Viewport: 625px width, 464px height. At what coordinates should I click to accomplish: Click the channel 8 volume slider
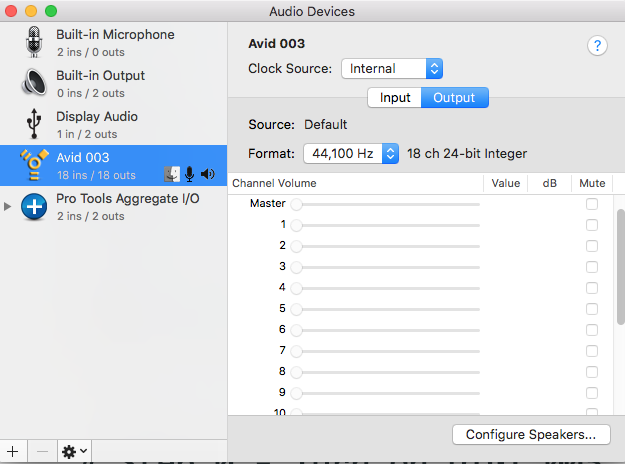pos(385,372)
